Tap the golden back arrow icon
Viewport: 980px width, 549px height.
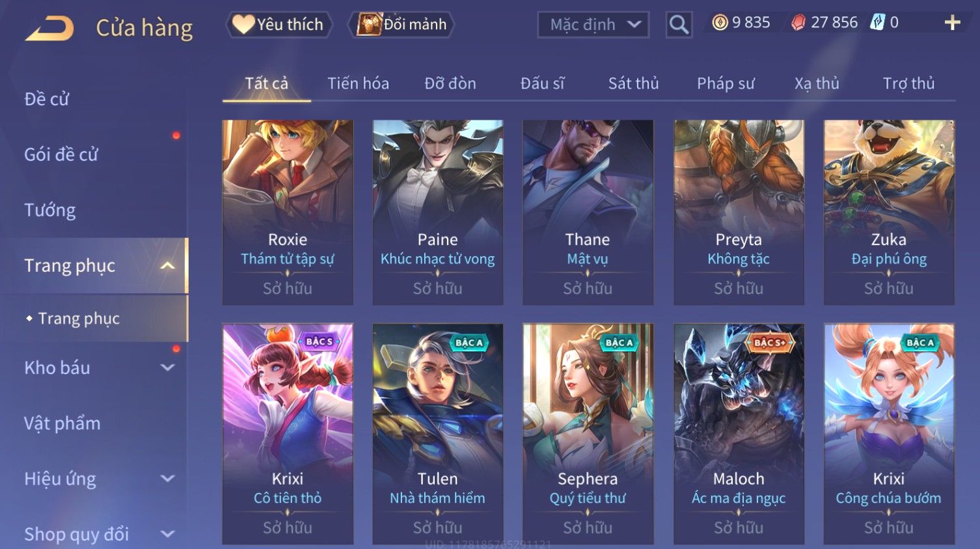click(49, 29)
